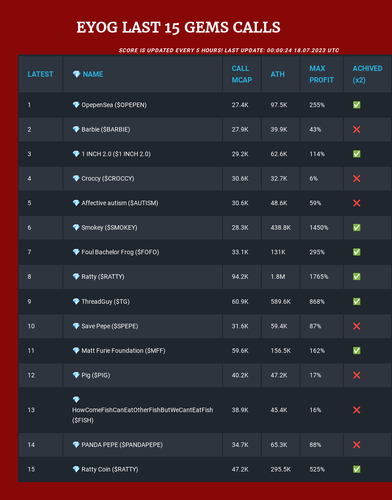Click the Foul Bachelor Frog ($FOFO) name

point(120,252)
